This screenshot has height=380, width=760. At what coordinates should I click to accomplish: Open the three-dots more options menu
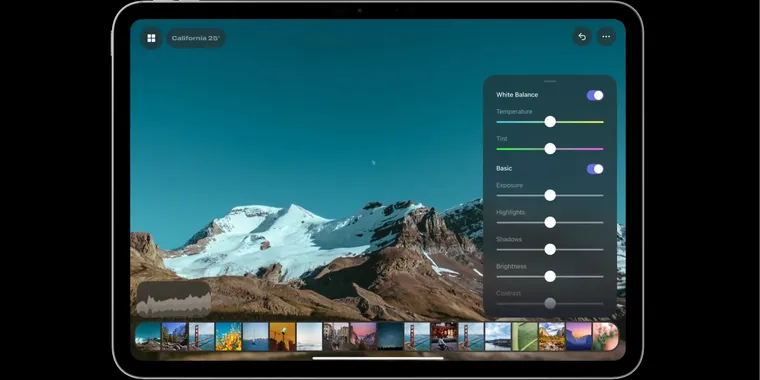point(606,37)
